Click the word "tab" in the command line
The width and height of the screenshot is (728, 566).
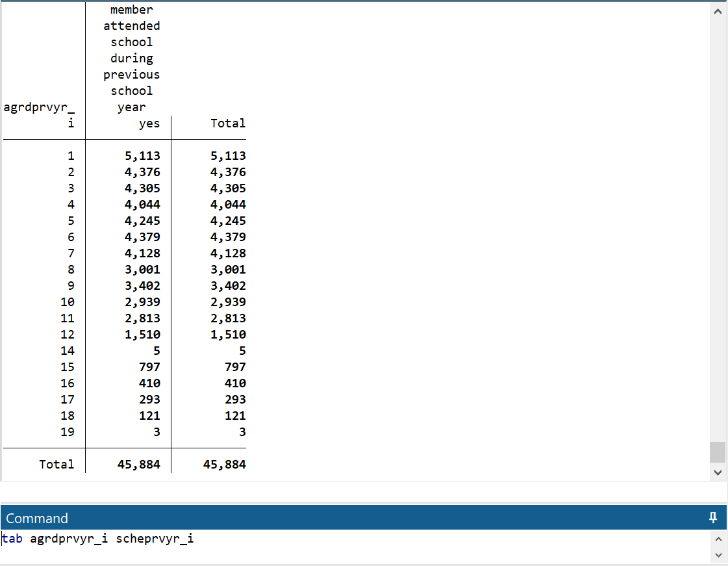(x=12, y=539)
